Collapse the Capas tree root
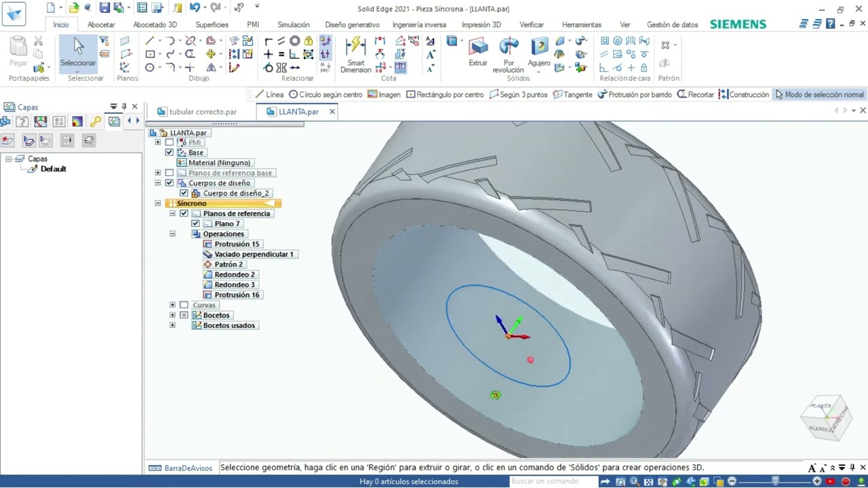Image resolution: width=868 pixels, height=488 pixels. 9,159
